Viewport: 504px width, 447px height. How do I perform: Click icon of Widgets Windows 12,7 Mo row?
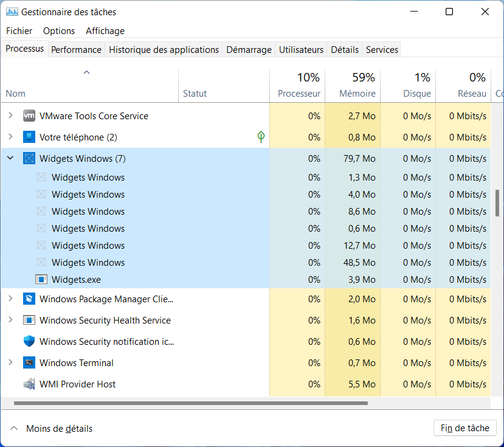click(x=41, y=245)
